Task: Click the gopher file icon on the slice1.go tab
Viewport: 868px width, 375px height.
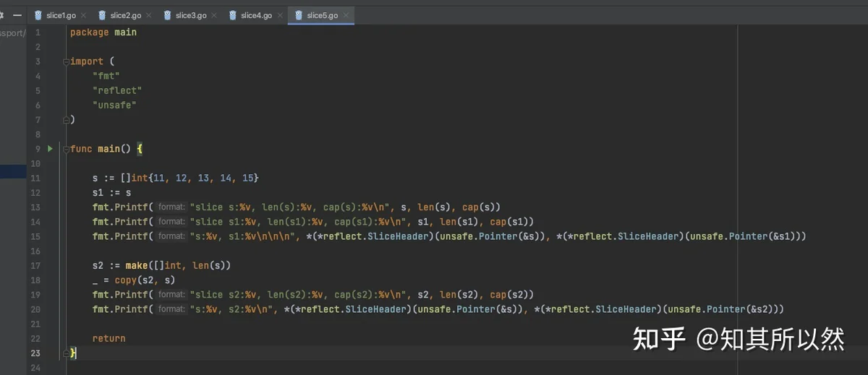Action: pos(38,15)
